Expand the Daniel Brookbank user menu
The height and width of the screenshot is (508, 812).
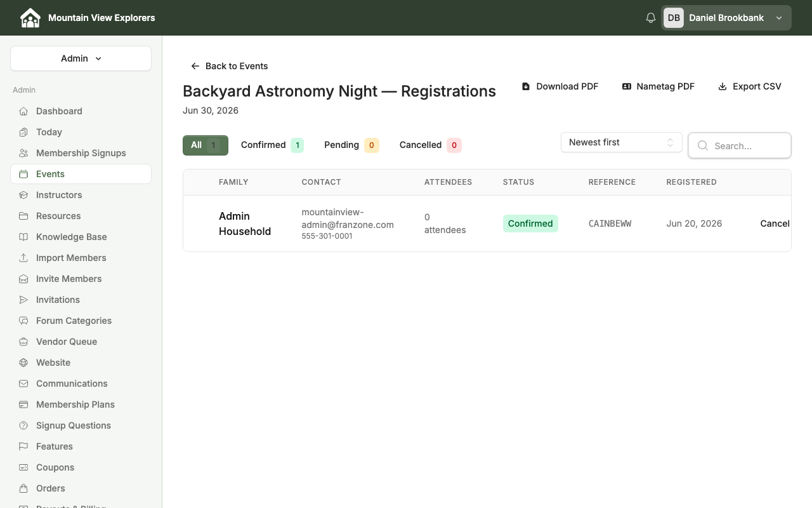pos(726,18)
